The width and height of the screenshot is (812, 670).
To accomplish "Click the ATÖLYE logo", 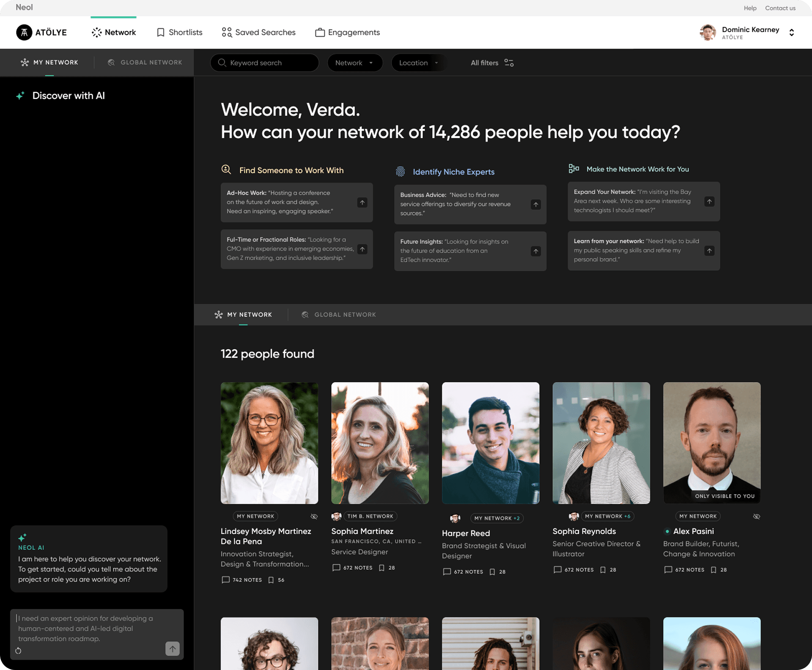I will (41, 33).
